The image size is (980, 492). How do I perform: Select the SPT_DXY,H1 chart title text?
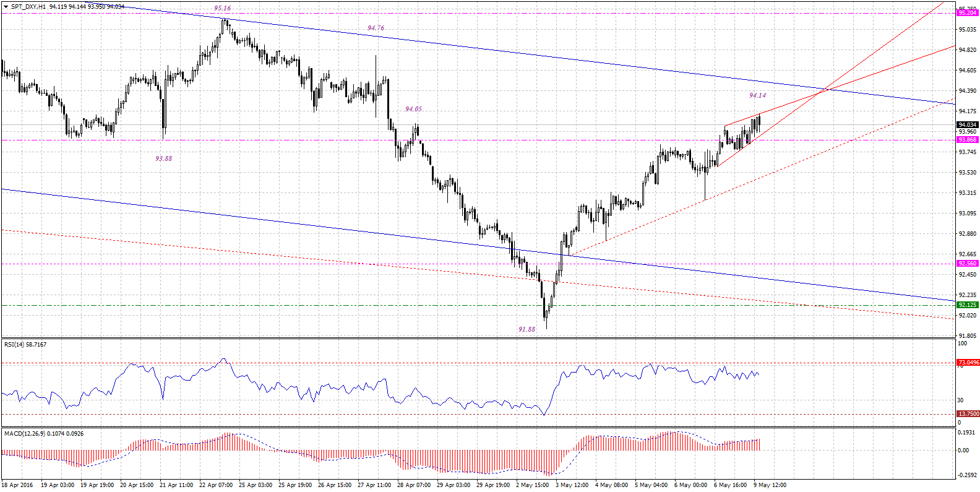(28, 7)
